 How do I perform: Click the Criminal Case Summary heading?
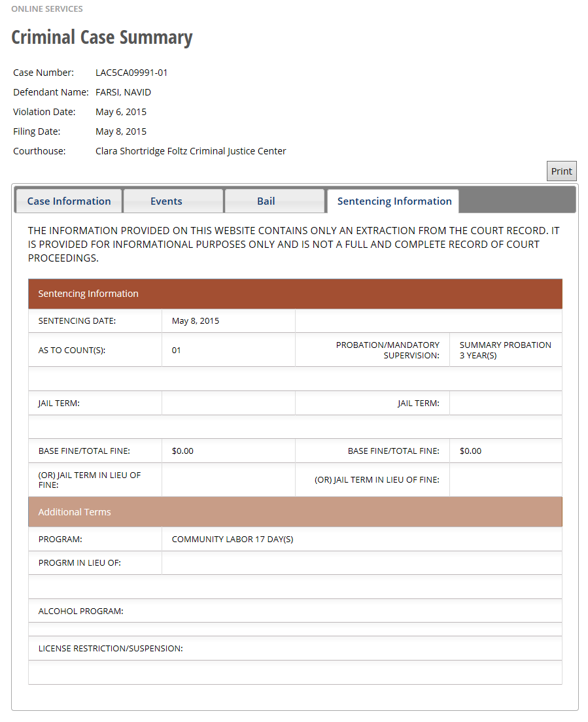click(x=102, y=37)
